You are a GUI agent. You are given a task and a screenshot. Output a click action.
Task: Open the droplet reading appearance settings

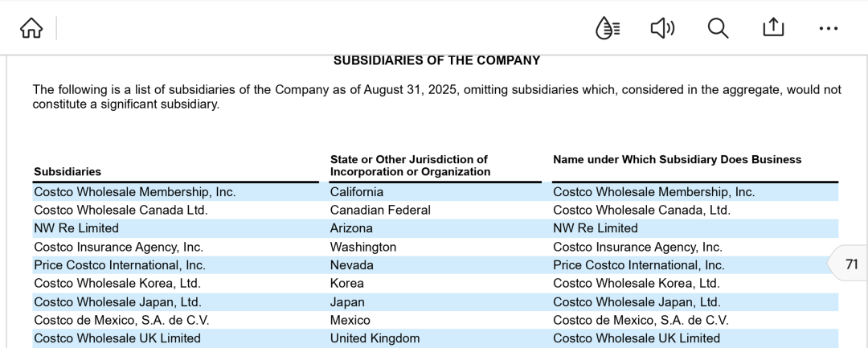click(607, 28)
